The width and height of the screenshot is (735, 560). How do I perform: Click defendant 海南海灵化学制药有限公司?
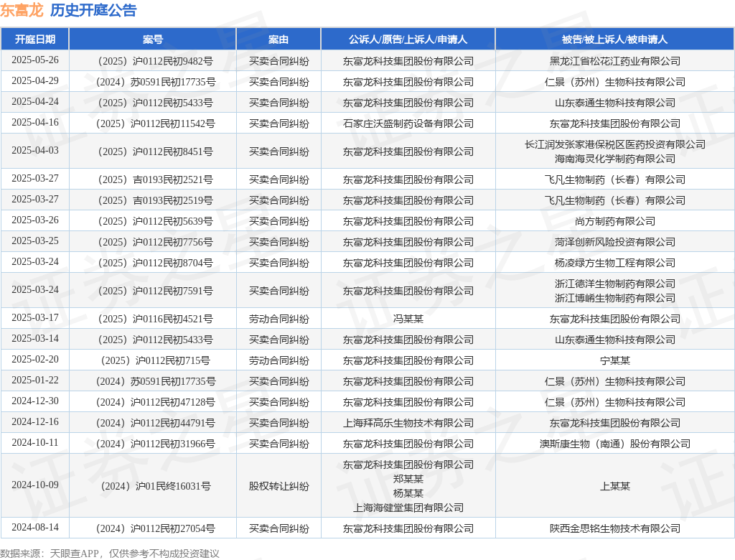point(614,159)
